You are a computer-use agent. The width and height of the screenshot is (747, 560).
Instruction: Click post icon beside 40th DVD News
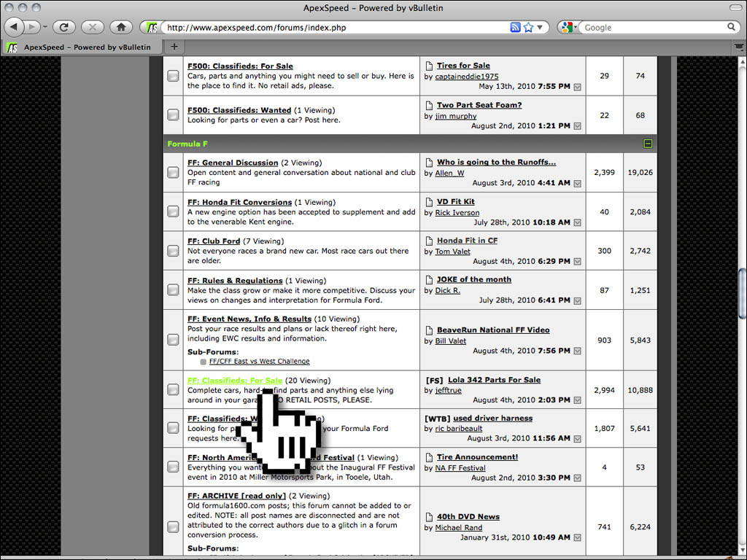click(x=429, y=517)
